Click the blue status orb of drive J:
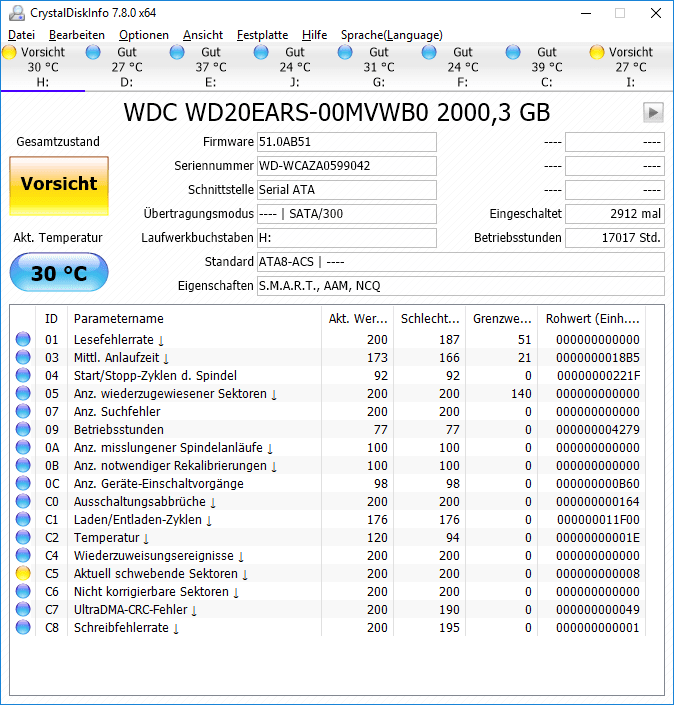 point(261,52)
